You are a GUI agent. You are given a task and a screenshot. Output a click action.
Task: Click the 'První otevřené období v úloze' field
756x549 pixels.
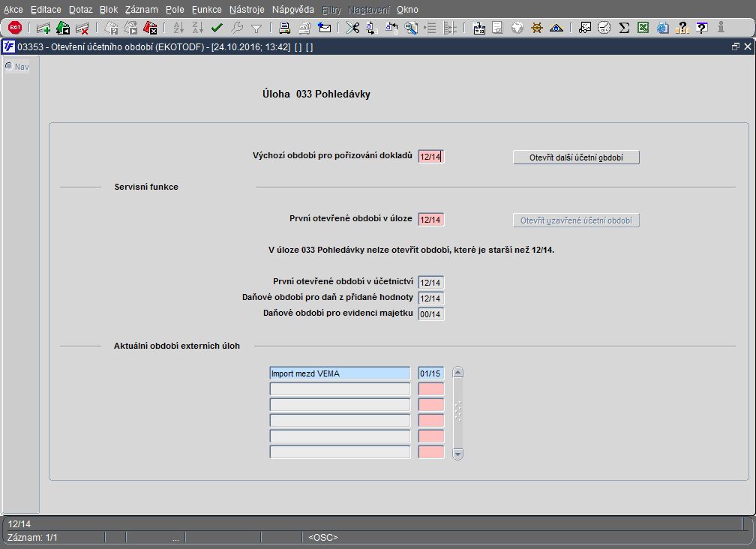coord(431,220)
